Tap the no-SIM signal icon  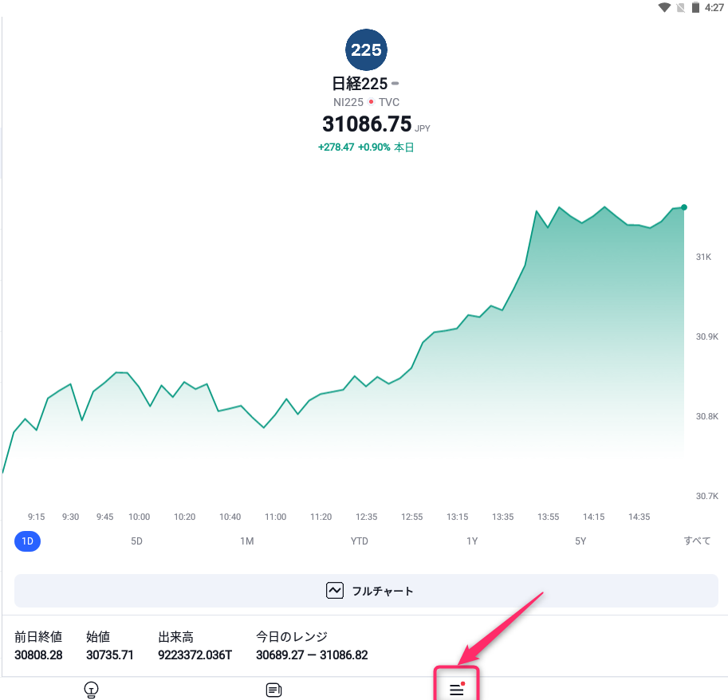[681, 7]
